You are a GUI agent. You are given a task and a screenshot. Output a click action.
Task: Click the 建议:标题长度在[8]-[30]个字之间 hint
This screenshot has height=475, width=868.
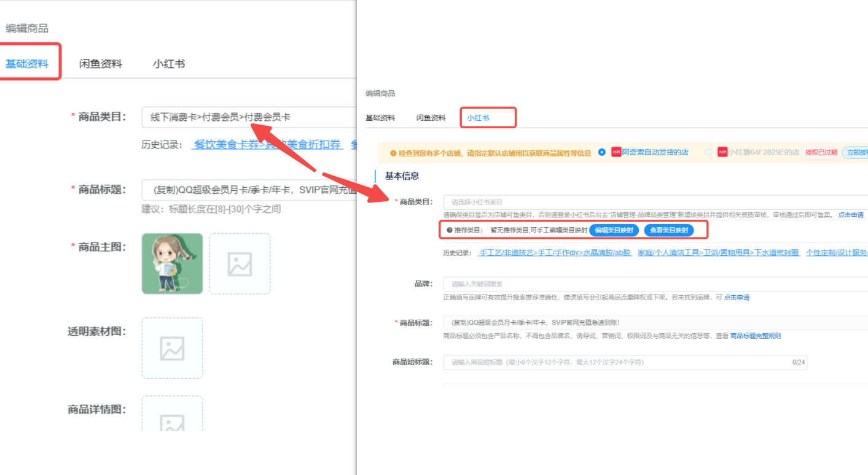click(211, 209)
